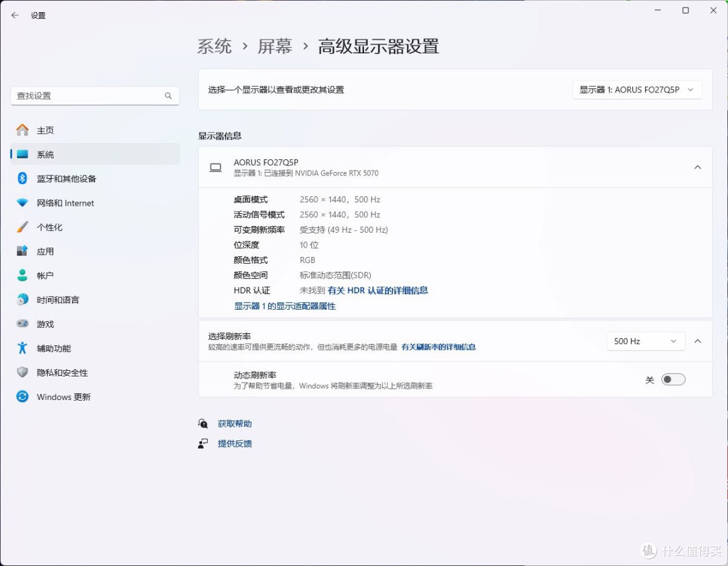Click the 提供反馈 feedback icon
728x566 pixels.
point(203,443)
